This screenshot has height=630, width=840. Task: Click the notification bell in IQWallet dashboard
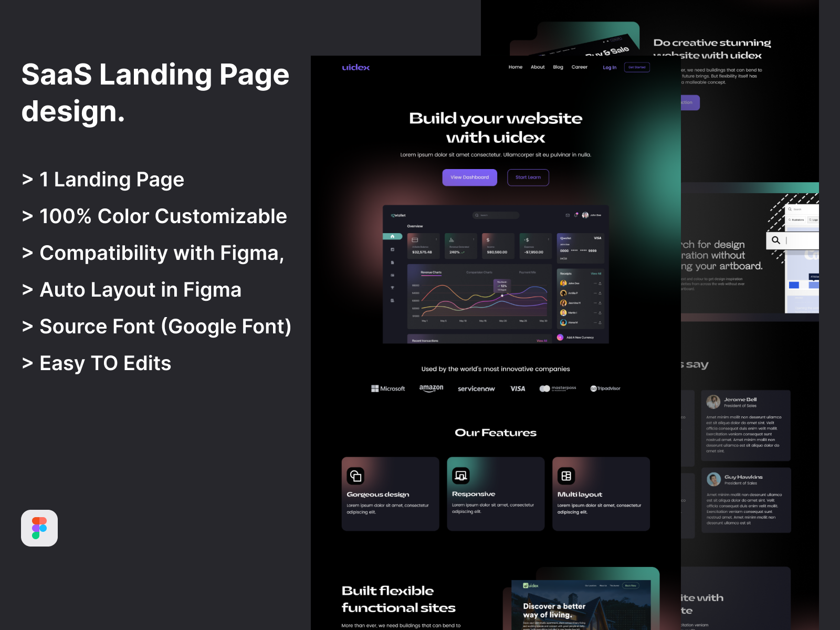(576, 215)
